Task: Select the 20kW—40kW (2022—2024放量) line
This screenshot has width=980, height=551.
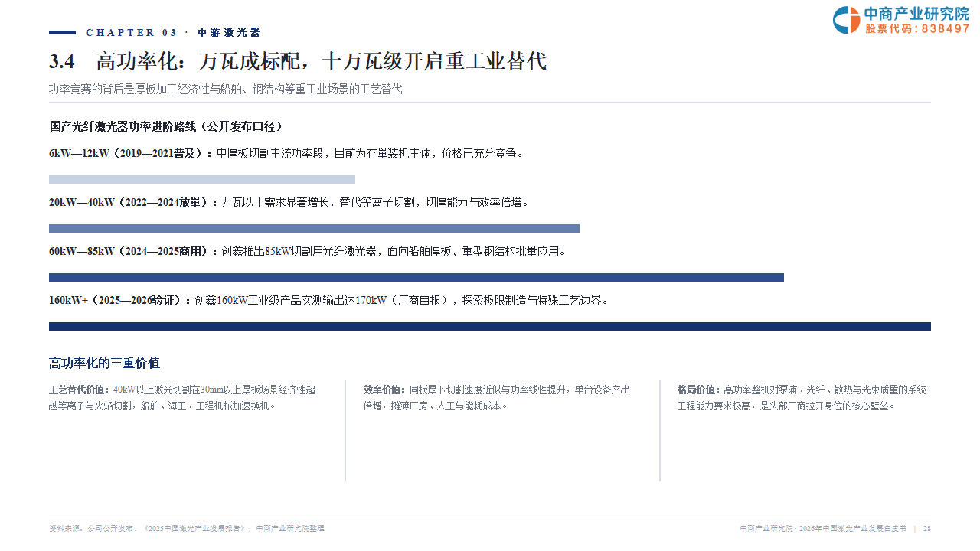Action: [x=289, y=202]
